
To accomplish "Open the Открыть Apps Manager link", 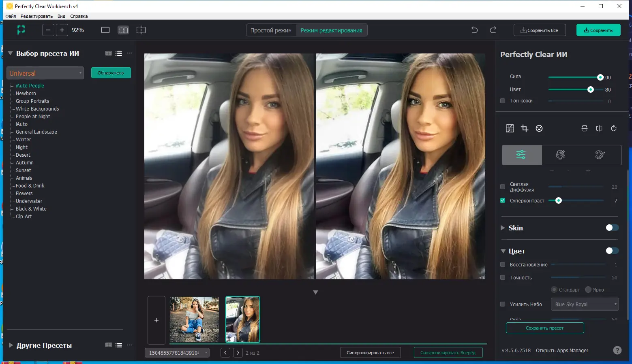I will coord(562,351).
